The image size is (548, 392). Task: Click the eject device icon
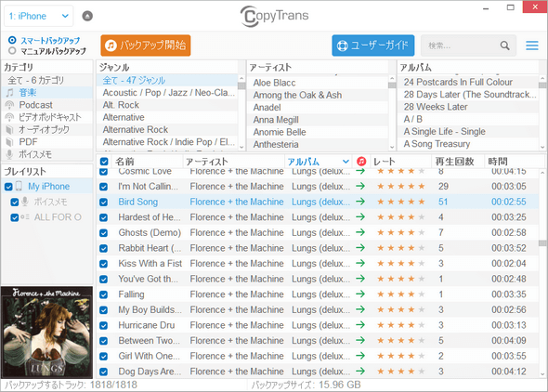(x=87, y=16)
